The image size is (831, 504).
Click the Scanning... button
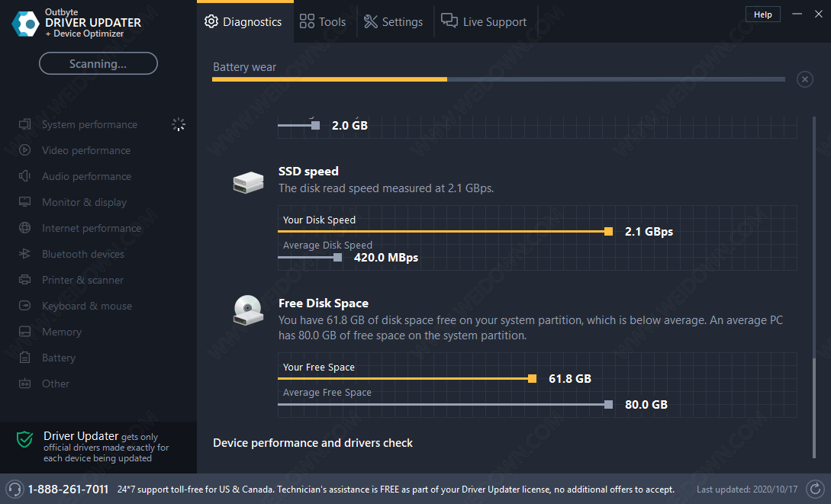tap(98, 63)
